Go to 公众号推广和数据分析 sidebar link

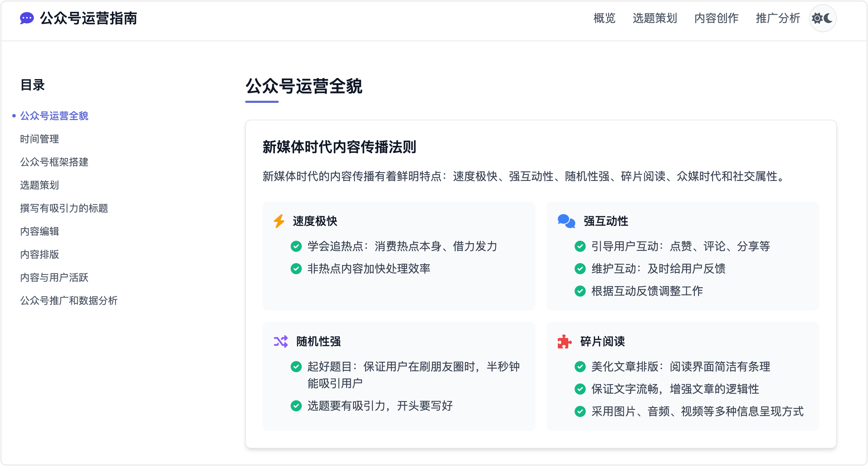69,301
